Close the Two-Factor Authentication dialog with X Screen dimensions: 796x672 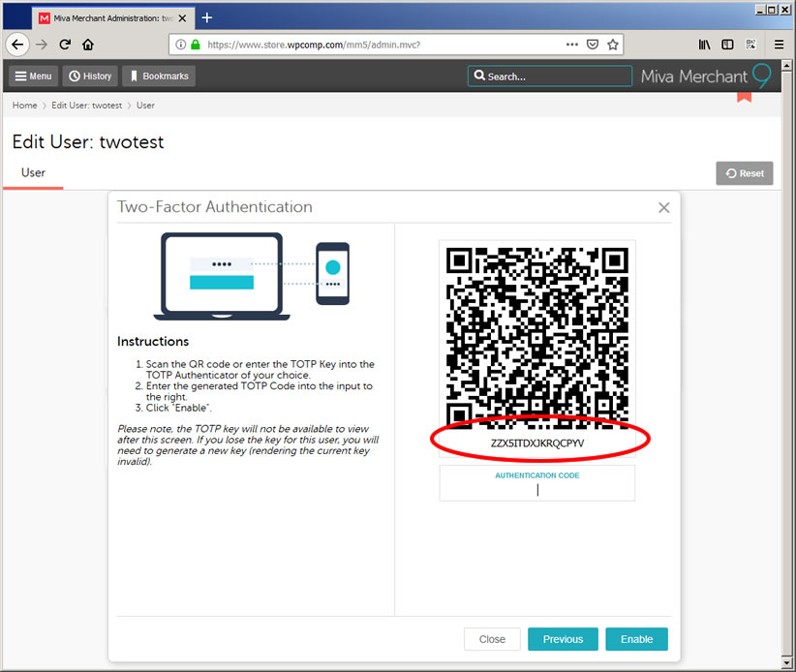663,207
